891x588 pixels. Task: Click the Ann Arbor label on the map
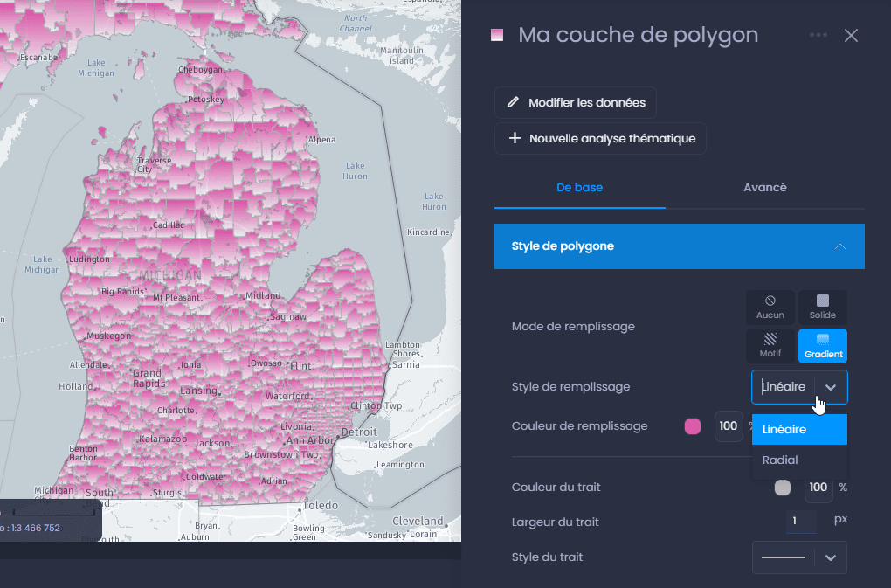point(310,440)
